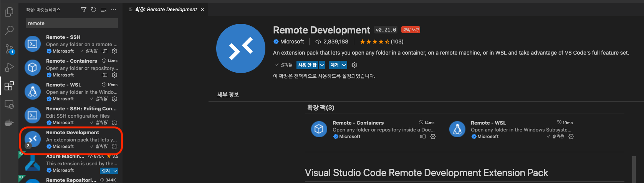The image size is (644, 183).
Task: Open the marketplace more actions ellipsis
Action: [114, 10]
